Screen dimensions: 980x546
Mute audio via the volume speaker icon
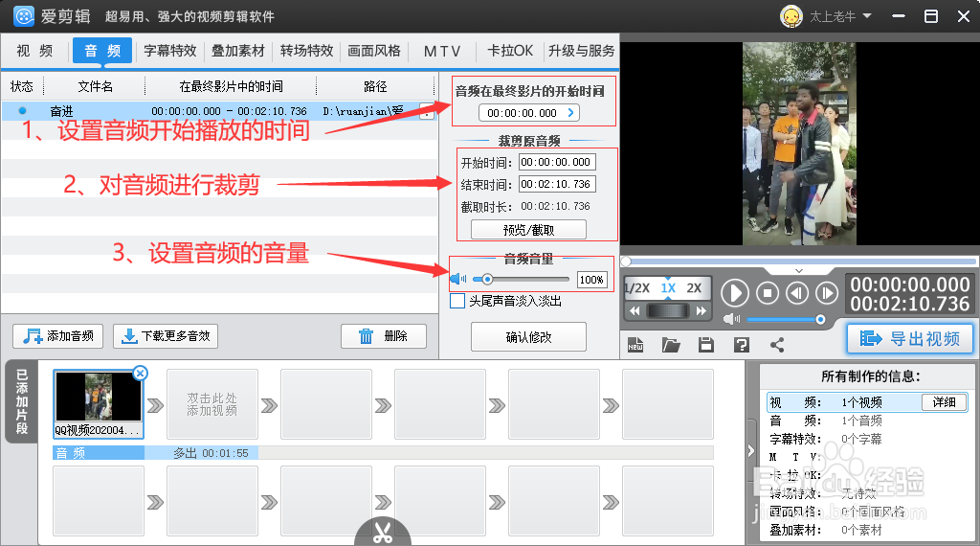pos(458,279)
